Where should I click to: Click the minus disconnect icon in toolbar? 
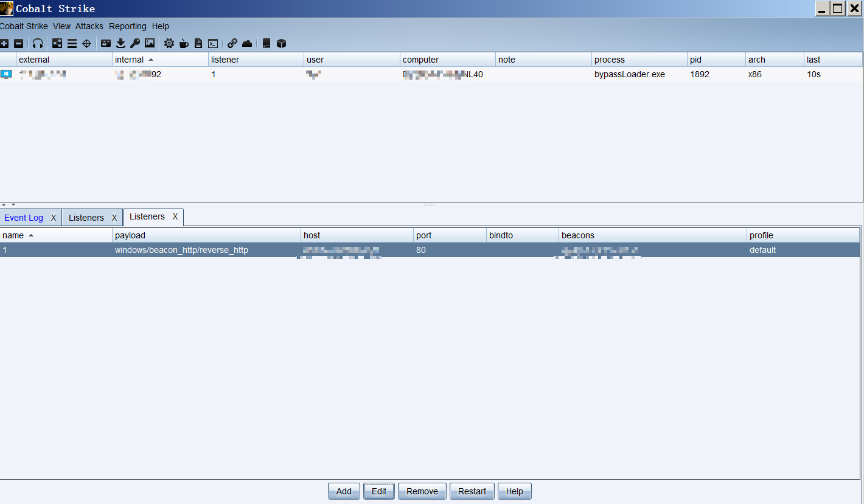[19, 43]
